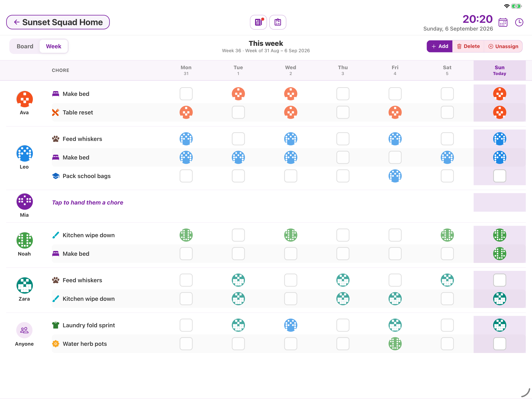Tap the brush icon in Noah's Kitchen wipe down row
This screenshot has height=399, width=532.
click(55, 235)
